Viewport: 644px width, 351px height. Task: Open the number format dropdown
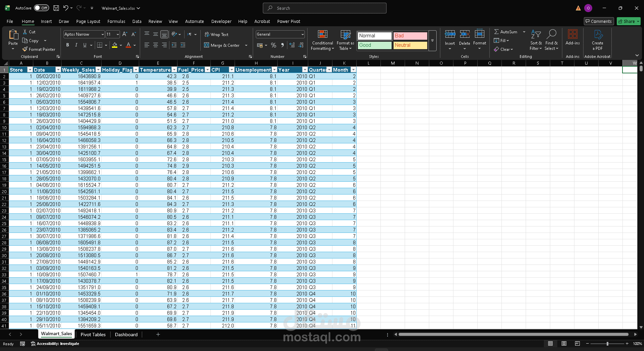[303, 34]
